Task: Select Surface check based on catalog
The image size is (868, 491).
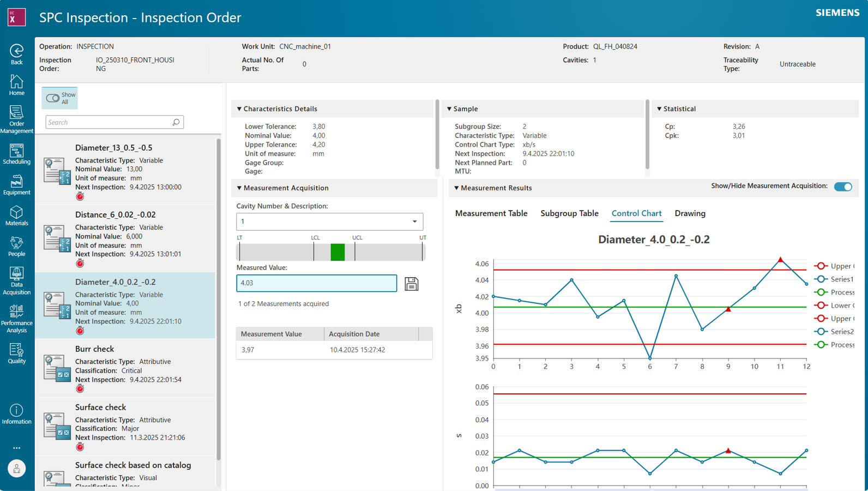Action: [x=133, y=465]
